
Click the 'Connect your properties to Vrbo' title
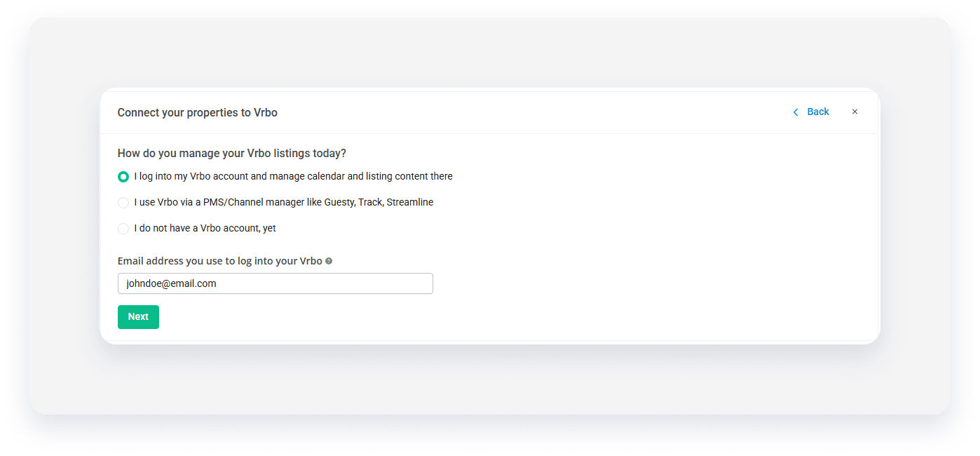click(x=198, y=112)
